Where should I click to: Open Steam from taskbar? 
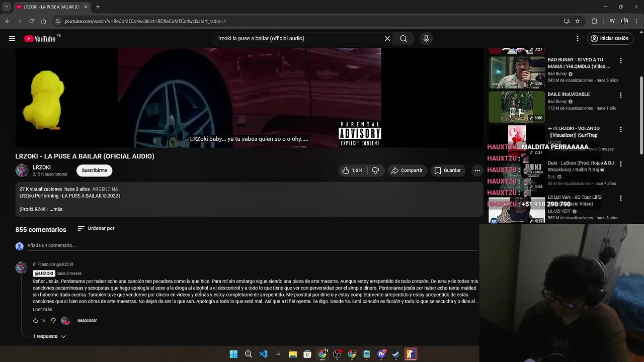(396, 354)
